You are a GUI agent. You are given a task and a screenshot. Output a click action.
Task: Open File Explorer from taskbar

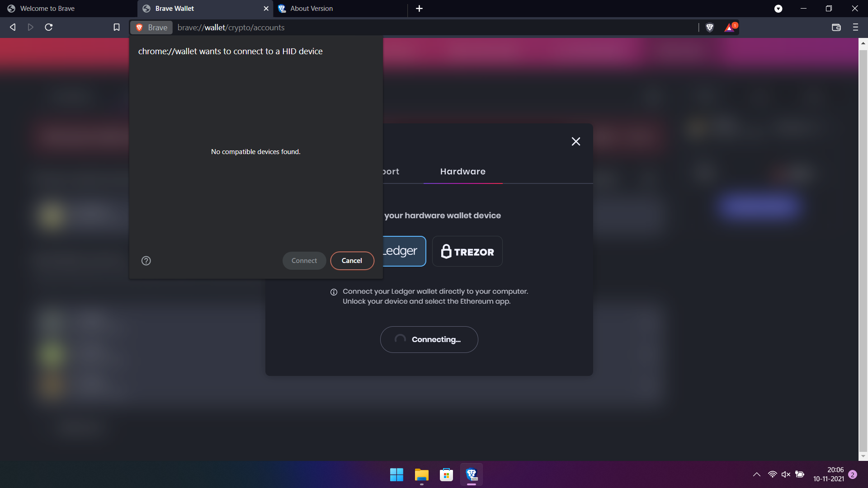coord(421,474)
